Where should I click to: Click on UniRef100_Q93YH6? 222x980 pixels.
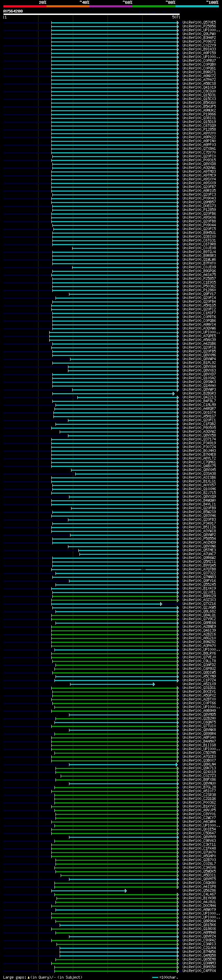[x=199, y=516]
